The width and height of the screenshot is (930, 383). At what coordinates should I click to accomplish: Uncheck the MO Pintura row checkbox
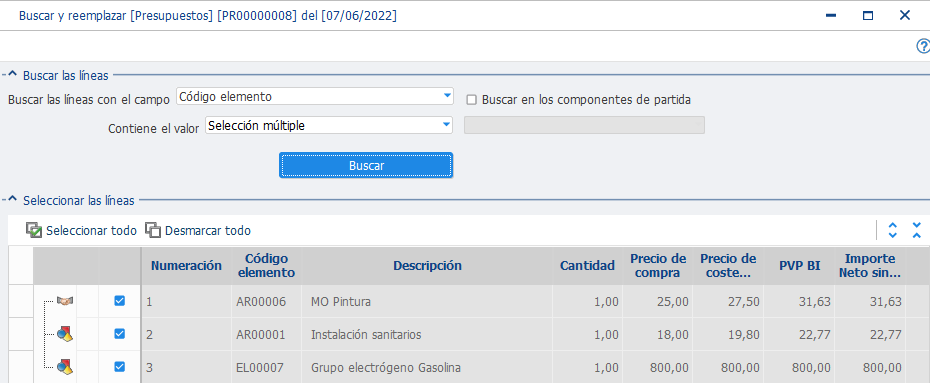point(119,301)
